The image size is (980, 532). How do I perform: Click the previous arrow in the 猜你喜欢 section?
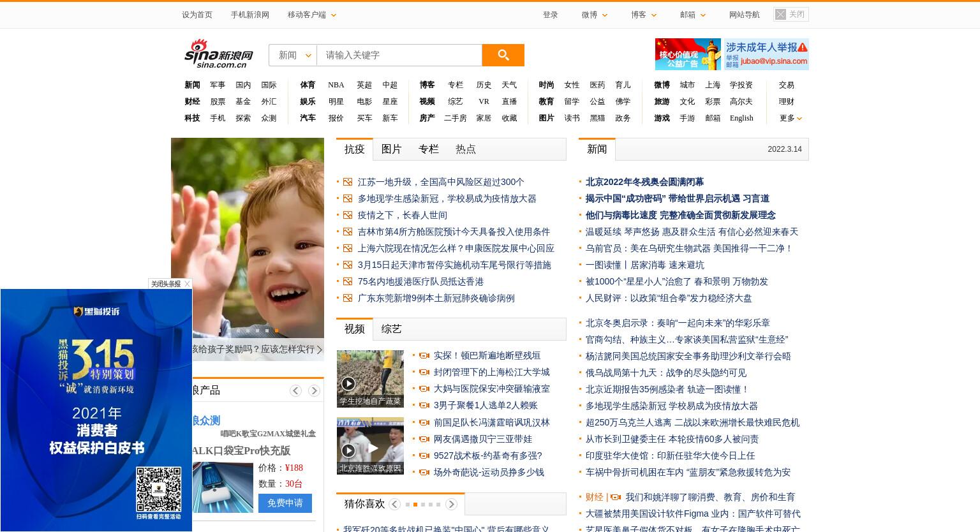click(x=394, y=504)
